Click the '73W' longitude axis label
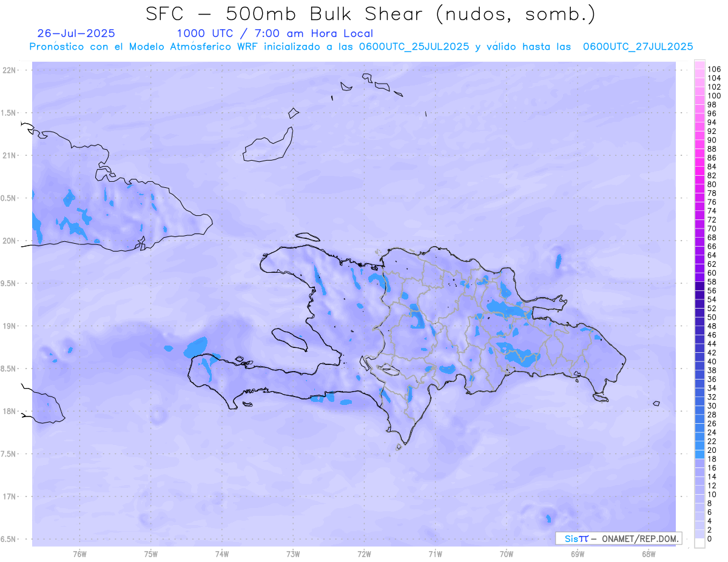This screenshot has height=562, width=728. point(293,554)
